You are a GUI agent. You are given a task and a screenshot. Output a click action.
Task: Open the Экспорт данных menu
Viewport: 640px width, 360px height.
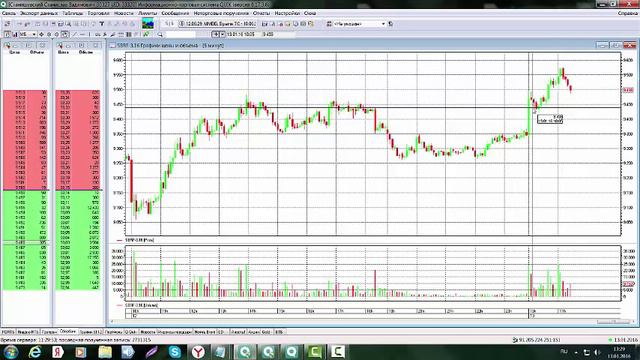click(x=39, y=13)
